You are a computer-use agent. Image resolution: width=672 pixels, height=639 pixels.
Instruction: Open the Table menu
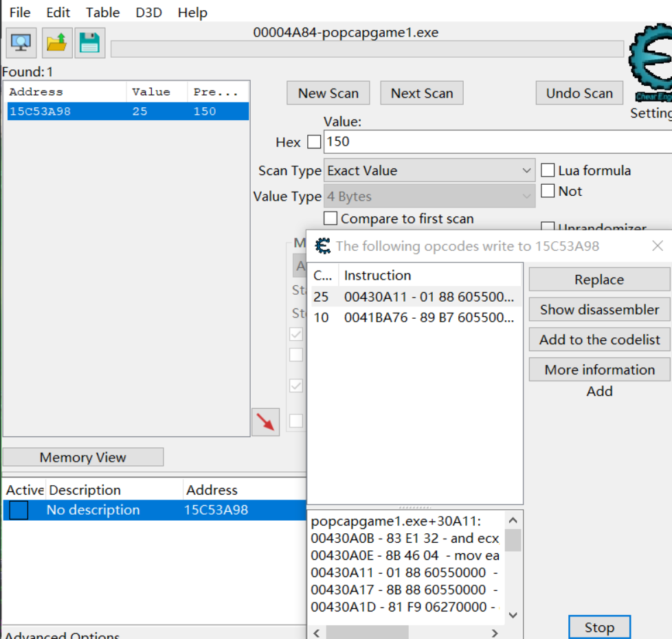pyautogui.click(x=102, y=12)
